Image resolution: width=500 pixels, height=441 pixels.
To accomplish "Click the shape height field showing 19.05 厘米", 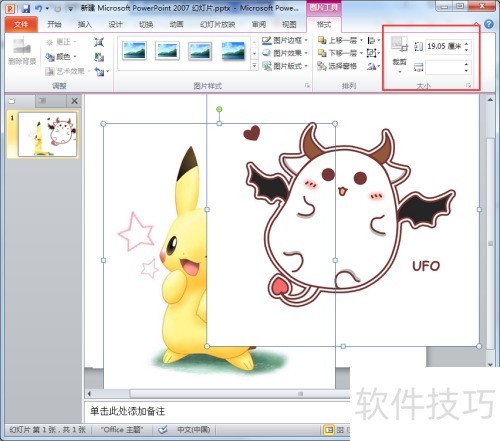I will [x=444, y=46].
